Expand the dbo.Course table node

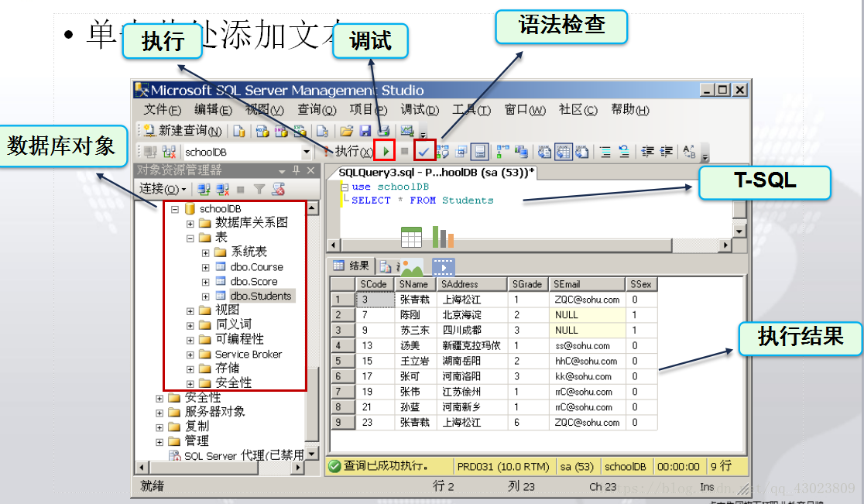click(x=205, y=268)
